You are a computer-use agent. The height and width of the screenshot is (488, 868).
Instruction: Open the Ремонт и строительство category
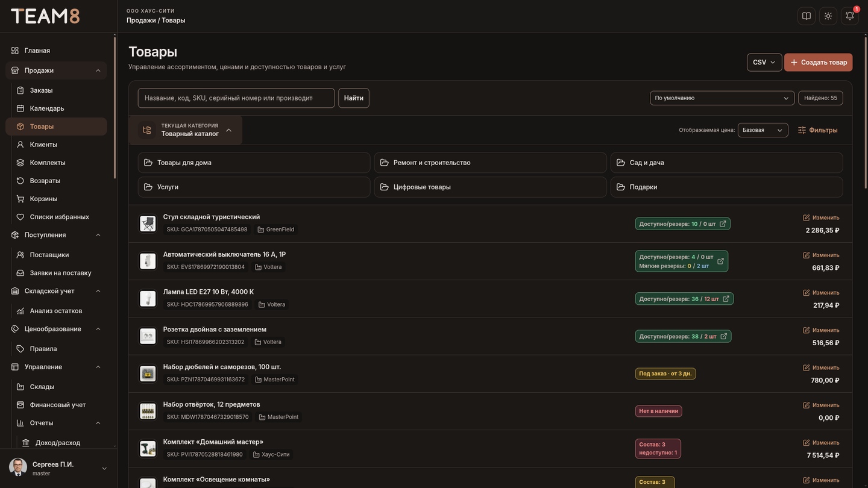point(490,163)
